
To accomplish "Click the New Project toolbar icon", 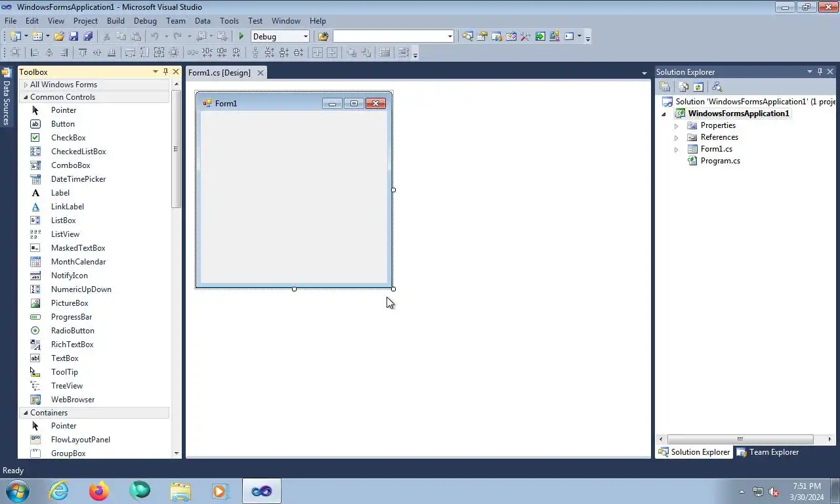I will (x=14, y=36).
